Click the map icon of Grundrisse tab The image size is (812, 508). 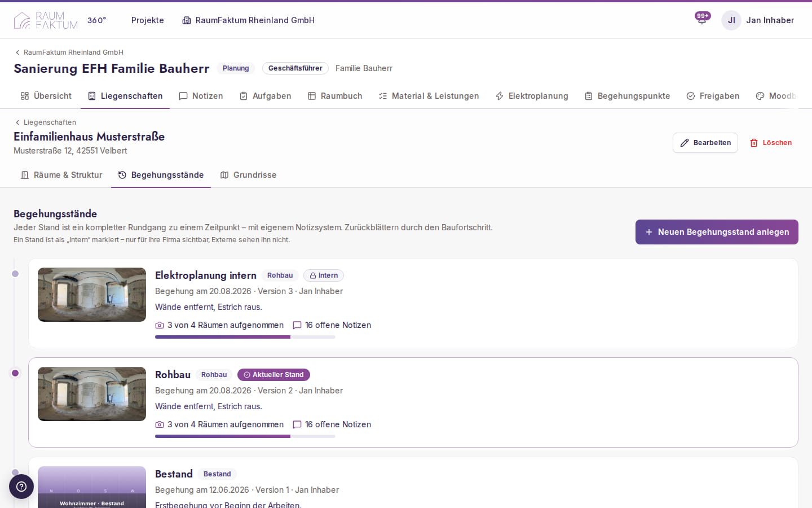pos(224,175)
